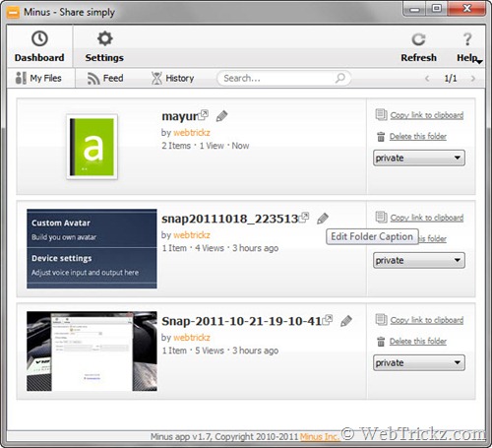492x448 pixels.
Task: Open mayur folder in browser icon
Action: tap(204, 114)
